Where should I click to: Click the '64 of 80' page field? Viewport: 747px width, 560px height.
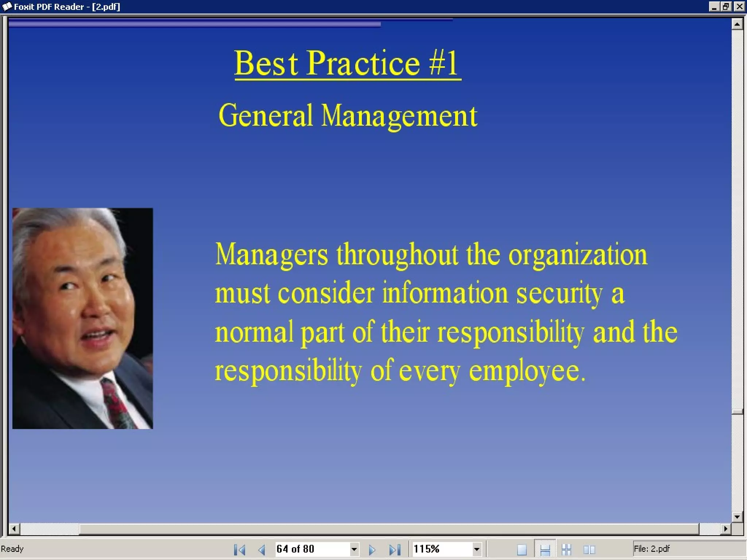coord(312,549)
